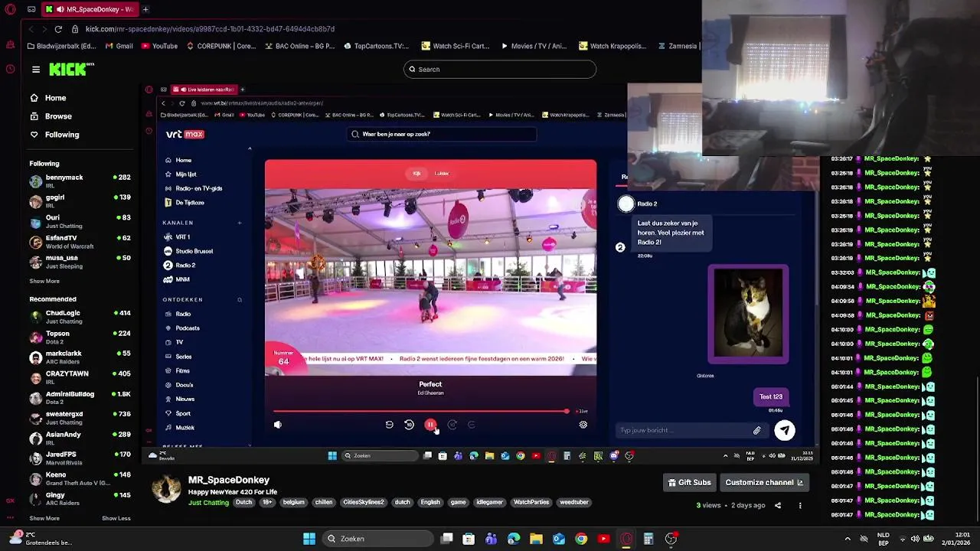The image size is (980, 551).
Task: Focus the Kick search field
Action: click(x=499, y=69)
